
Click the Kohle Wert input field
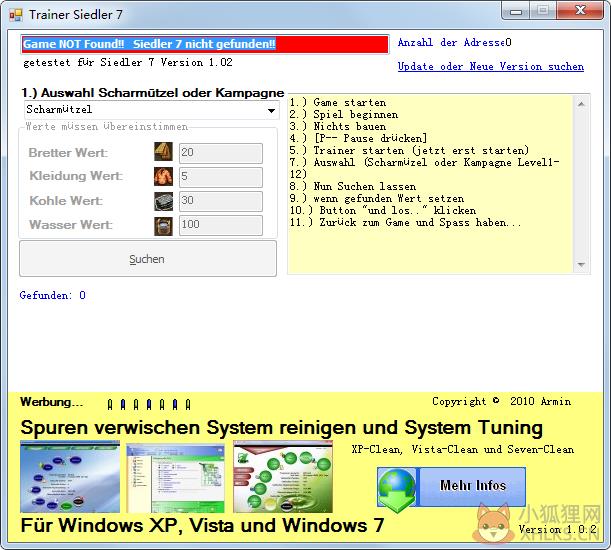pos(221,201)
